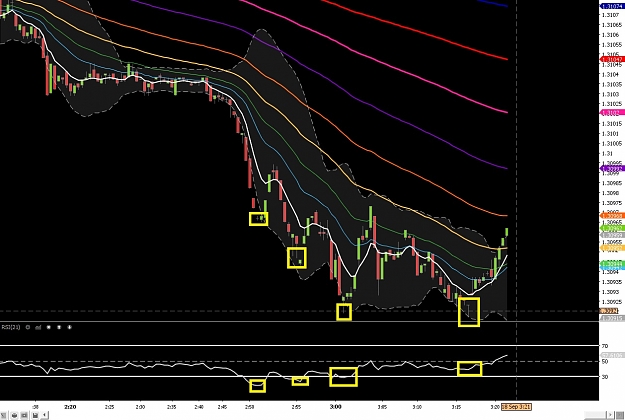Click the 1.30925 price axis label
Screen dimensions: 625x420
(x=612, y=302)
